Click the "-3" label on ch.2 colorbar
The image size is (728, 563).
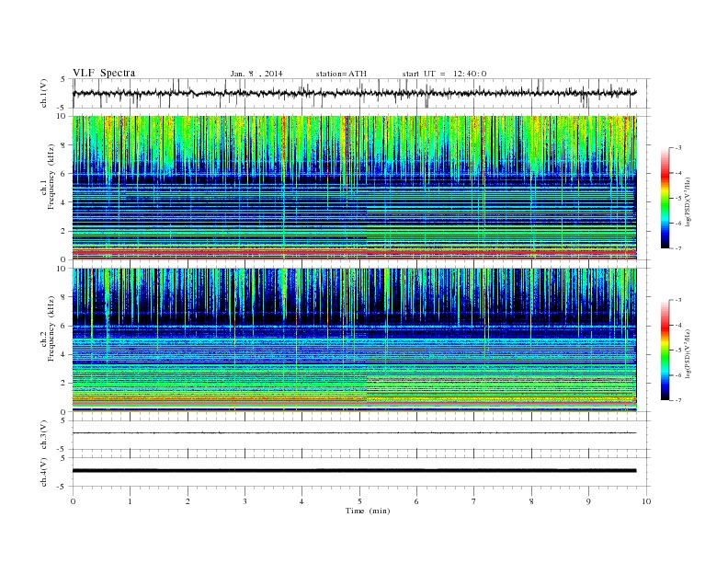(678, 300)
